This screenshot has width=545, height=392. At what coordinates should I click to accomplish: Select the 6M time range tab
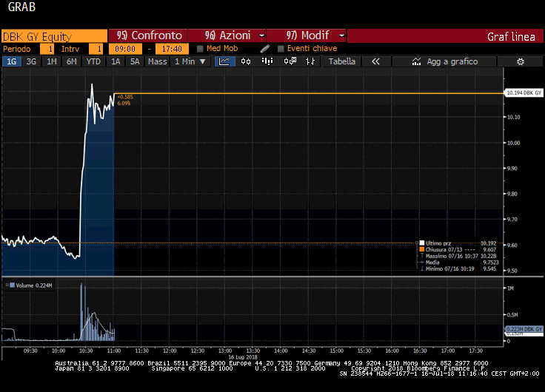(72, 61)
